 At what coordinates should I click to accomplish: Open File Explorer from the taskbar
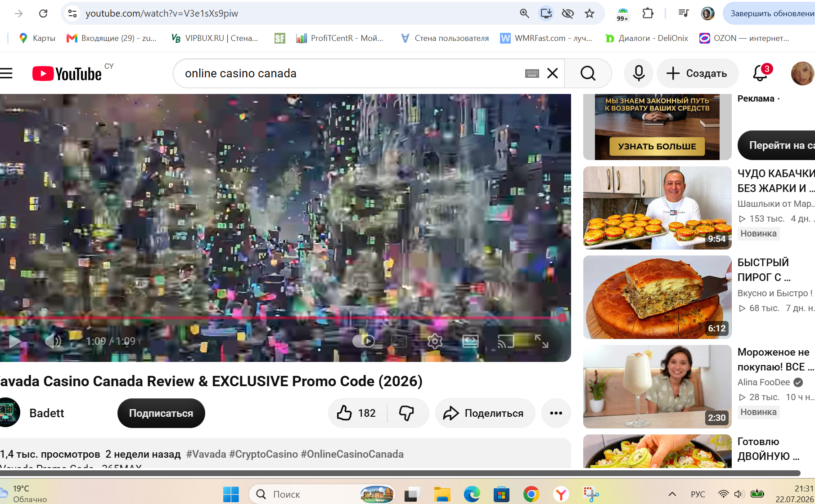pyautogui.click(x=442, y=495)
